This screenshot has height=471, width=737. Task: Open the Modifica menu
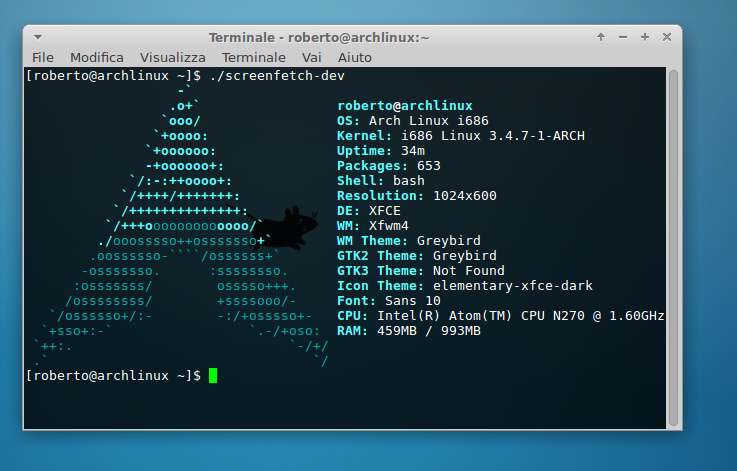pyautogui.click(x=97, y=57)
